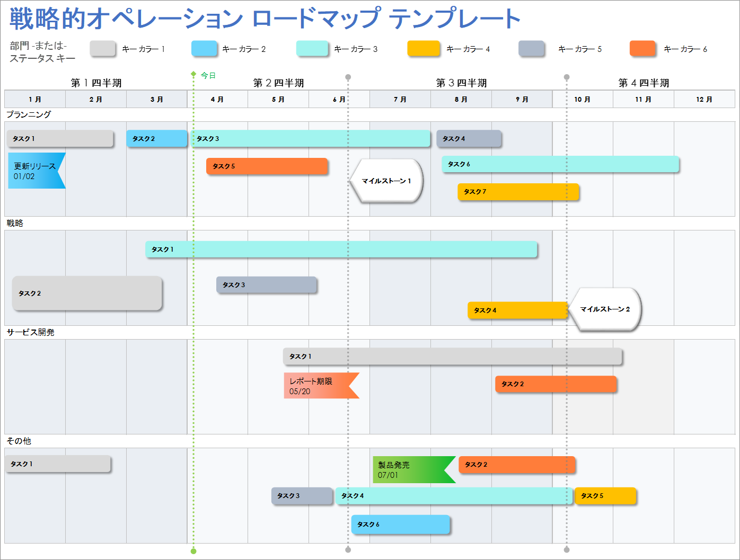
Task: Select the gray キー カラー 1 swatch
Action: coord(103,49)
